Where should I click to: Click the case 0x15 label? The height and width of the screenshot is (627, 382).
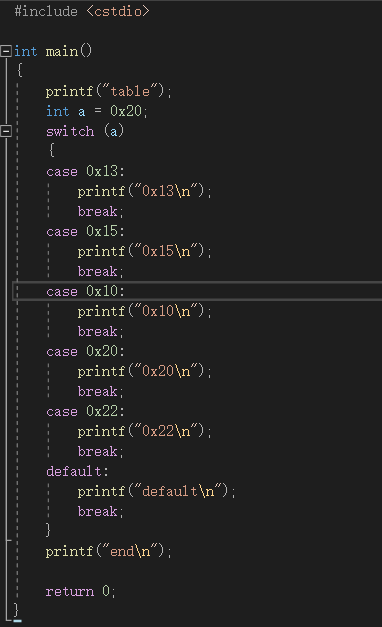(x=86, y=232)
